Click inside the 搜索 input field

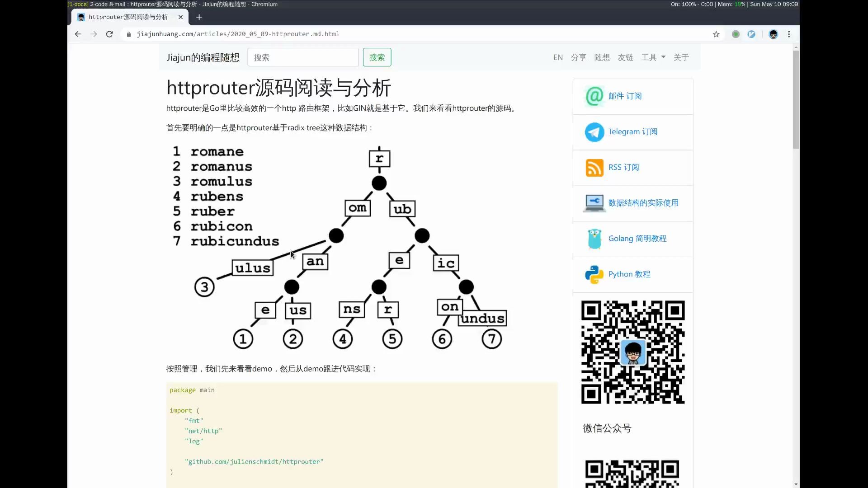pyautogui.click(x=303, y=57)
